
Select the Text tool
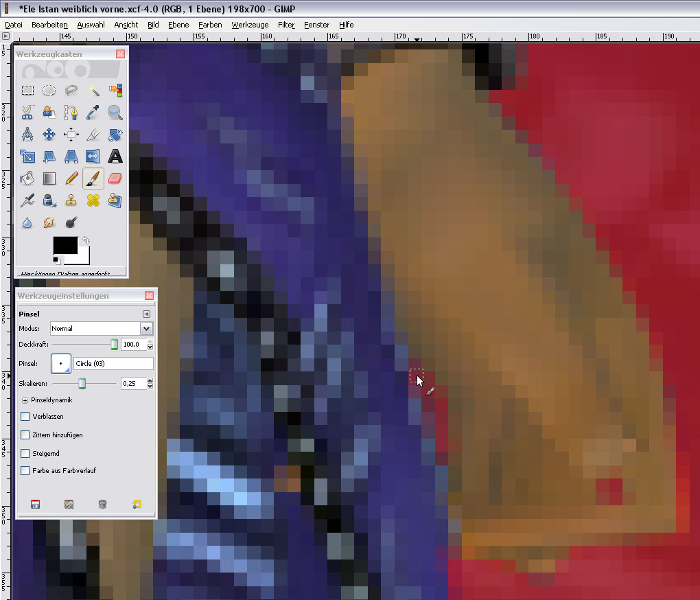pyautogui.click(x=115, y=157)
